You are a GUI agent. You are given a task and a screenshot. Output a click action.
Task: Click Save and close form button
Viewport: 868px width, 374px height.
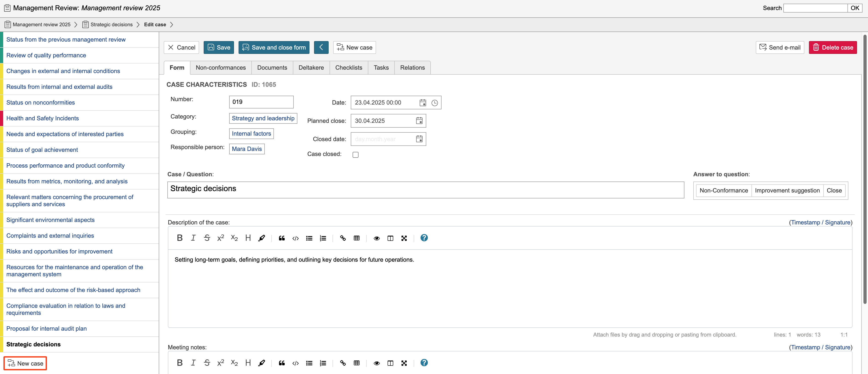(274, 47)
